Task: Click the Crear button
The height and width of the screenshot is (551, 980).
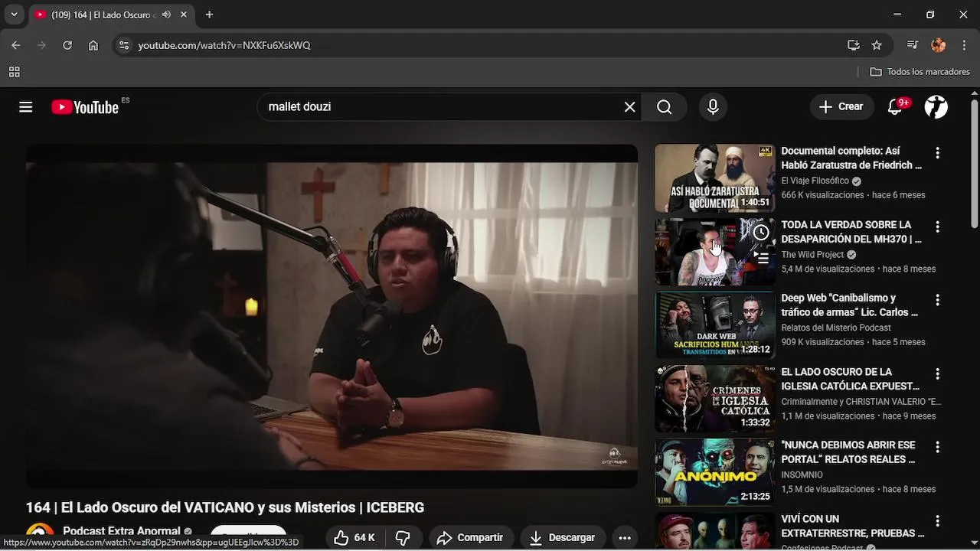Action: (841, 107)
